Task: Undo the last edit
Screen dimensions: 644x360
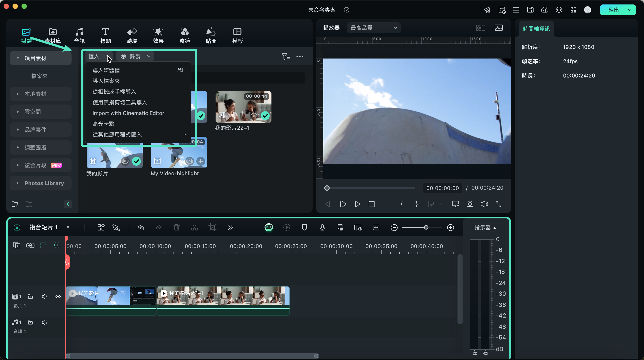Action: [x=141, y=227]
